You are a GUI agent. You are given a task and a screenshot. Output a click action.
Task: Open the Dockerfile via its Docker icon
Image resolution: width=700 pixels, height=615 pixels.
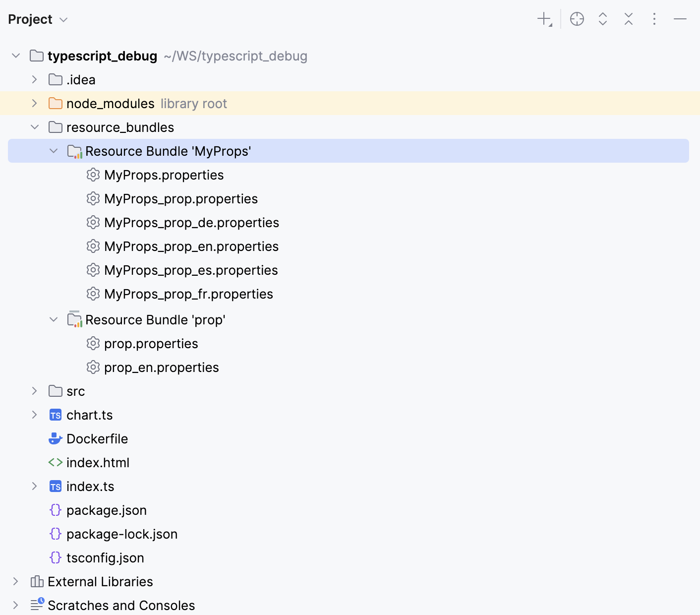tap(56, 438)
